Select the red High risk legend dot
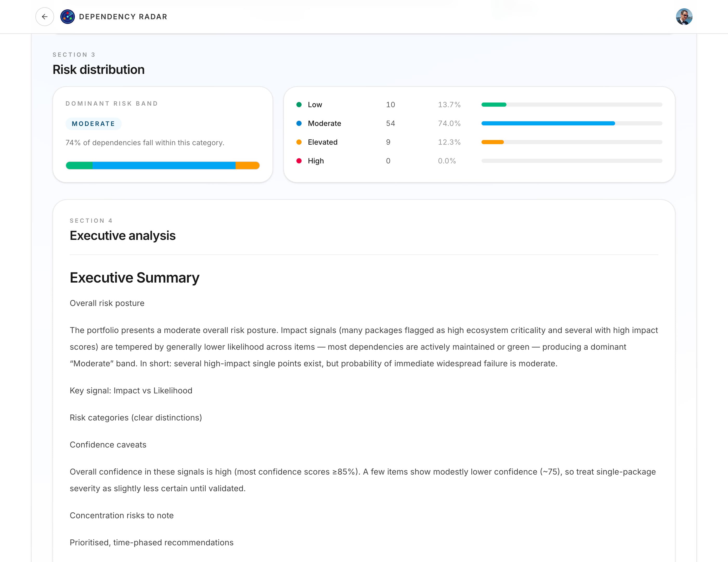 (x=300, y=161)
